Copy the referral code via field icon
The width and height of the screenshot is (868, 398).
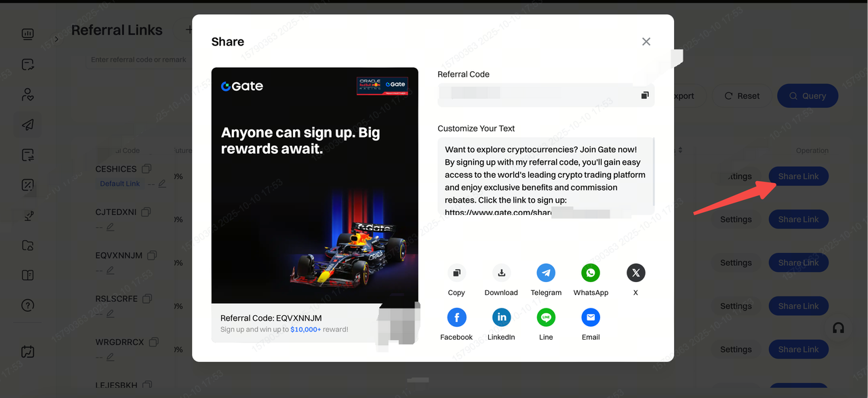pyautogui.click(x=645, y=96)
